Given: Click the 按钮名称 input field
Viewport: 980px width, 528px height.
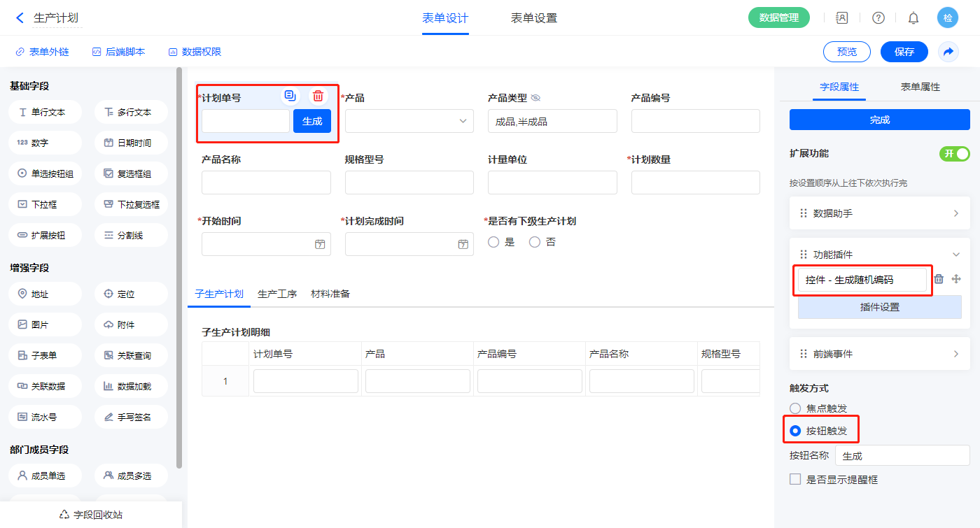Looking at the screenshot, I should tap(902, 456).
